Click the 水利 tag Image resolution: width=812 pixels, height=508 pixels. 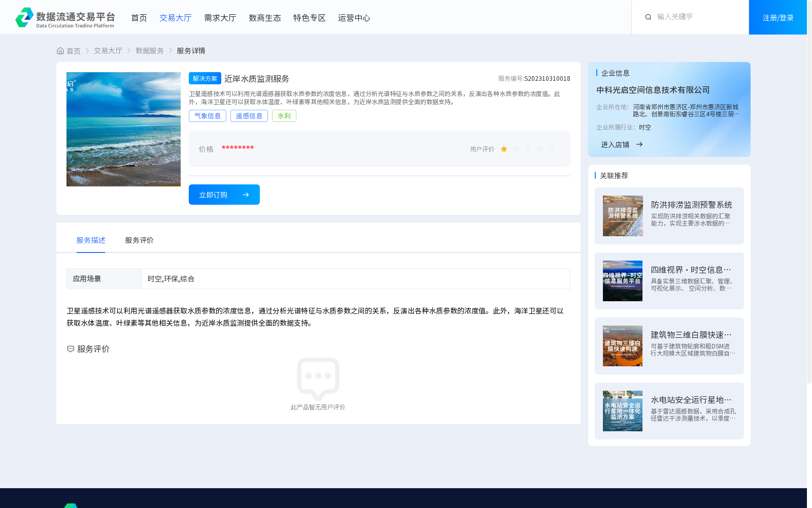click(284, 116)
